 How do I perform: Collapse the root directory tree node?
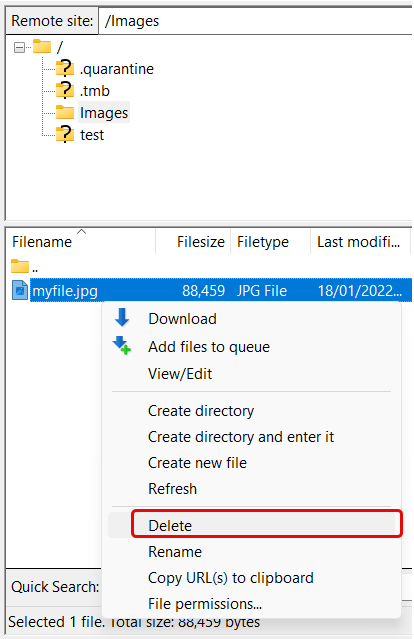point(19,47)
